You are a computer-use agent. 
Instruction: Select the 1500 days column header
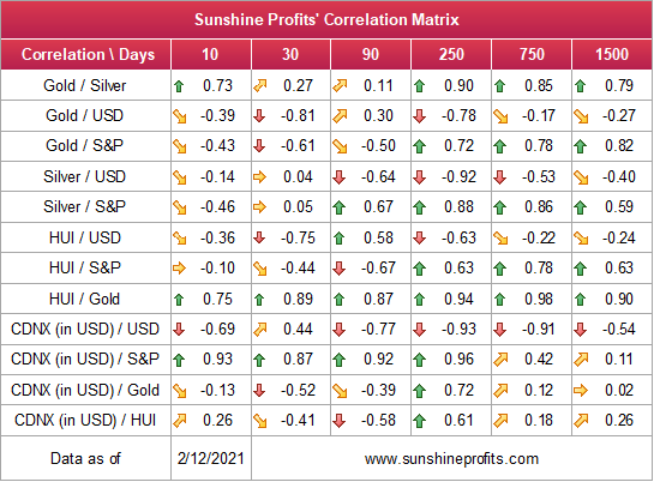tap(612, 54)
